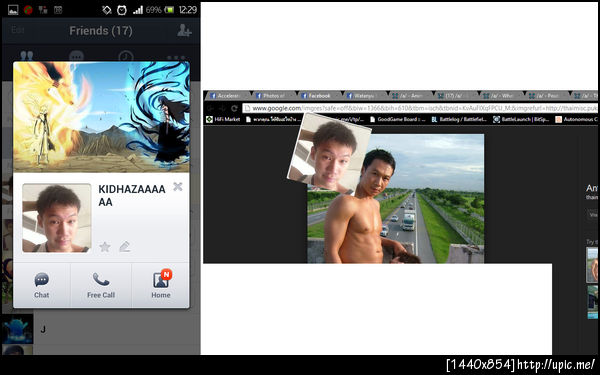Select the second related thumbnail on right edge
600x375 pixels.
pos(592,302)
